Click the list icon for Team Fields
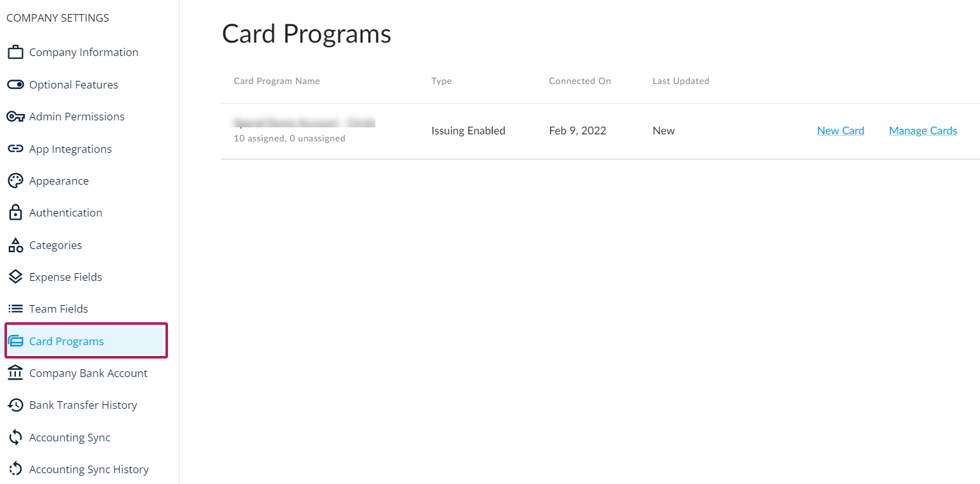This screenshot has width=980, height=484. click(x=15, y=309)
